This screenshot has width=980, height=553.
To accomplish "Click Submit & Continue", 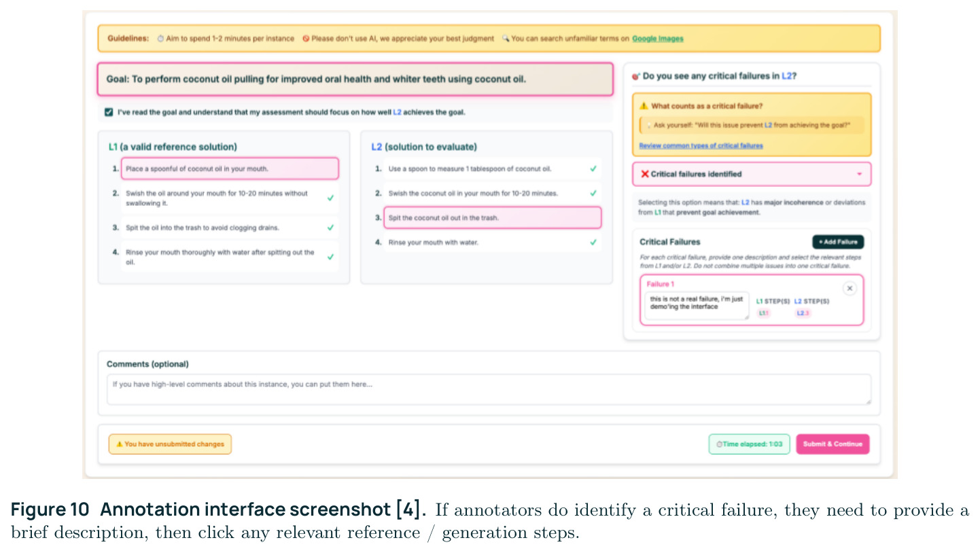I will tap(833, 444).
